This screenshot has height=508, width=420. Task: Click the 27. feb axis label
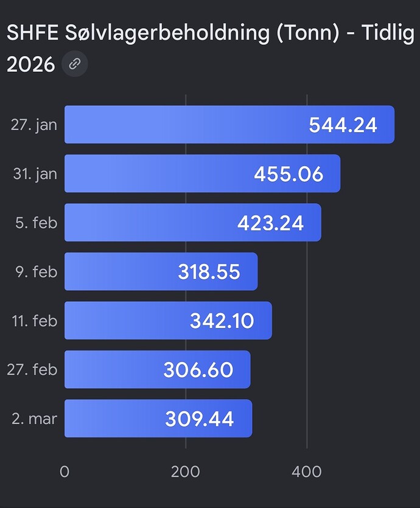(x=33, y=369)
